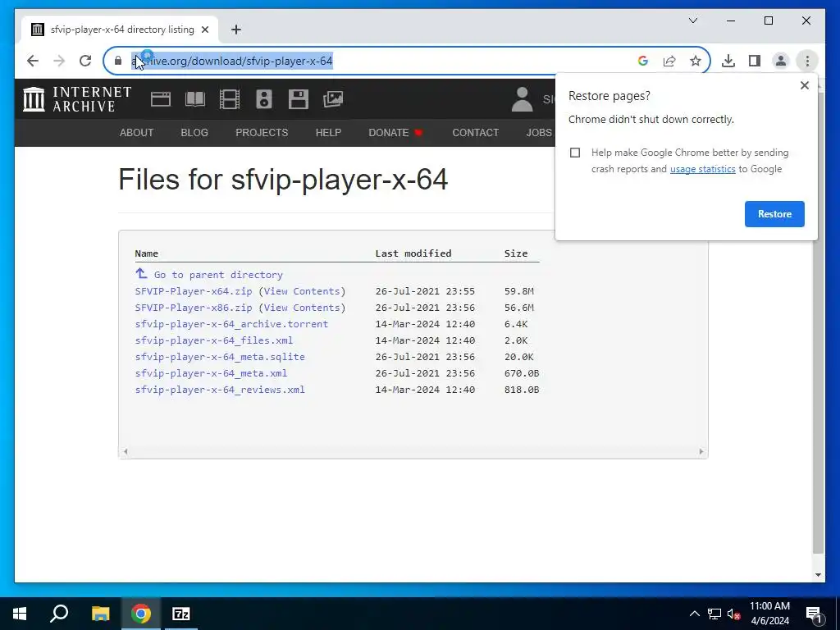Open the CONTACT menu item
The width and height of the screenshot is (840, 630).
(475, 132)
